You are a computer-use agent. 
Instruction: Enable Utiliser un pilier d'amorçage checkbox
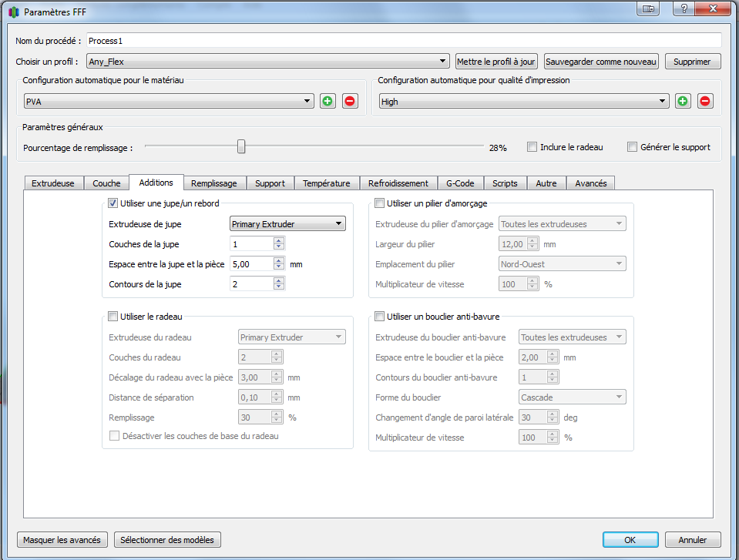379,203
